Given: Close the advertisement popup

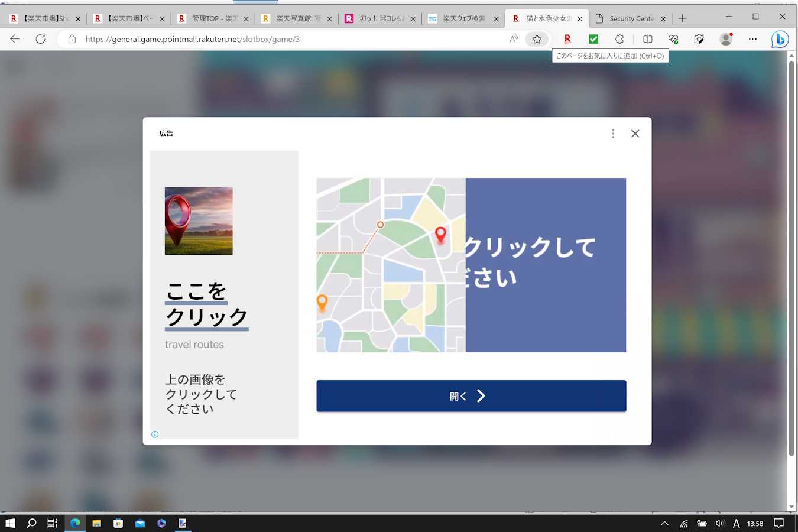Looking at the screenshot, I should point(635,134).
